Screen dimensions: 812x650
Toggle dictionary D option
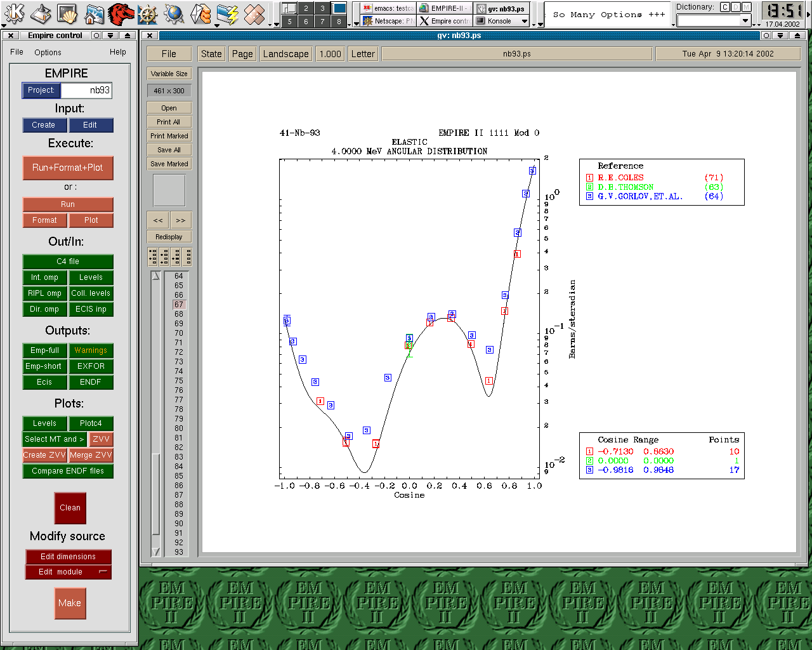click(x=735, y=7)
